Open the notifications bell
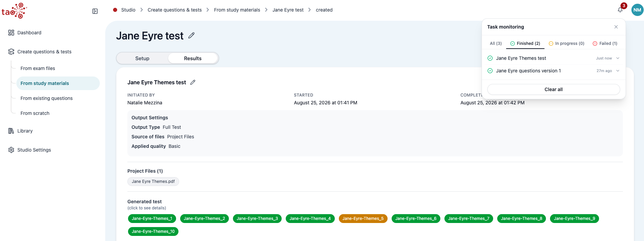 pyautogui.click(x=620, y=10)
